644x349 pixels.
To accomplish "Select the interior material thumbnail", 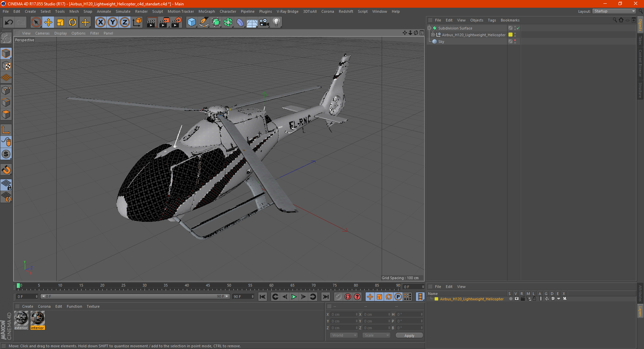I will 38,320.
